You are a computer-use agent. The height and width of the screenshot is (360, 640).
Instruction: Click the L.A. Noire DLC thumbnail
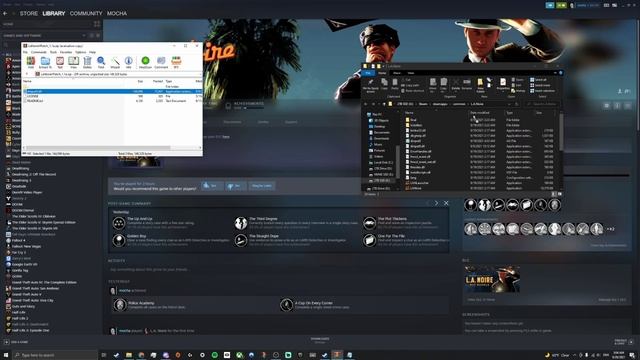click(x=492, y=280)
